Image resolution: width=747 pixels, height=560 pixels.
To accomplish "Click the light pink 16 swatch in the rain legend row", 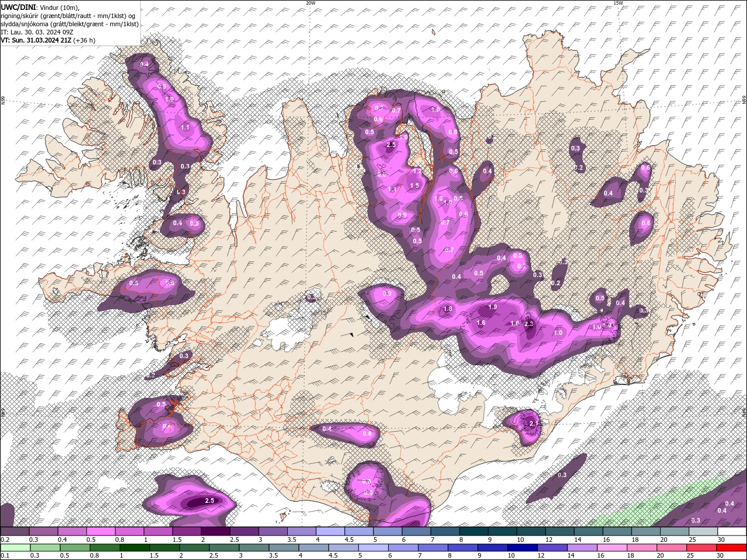I will click(613, 548).
